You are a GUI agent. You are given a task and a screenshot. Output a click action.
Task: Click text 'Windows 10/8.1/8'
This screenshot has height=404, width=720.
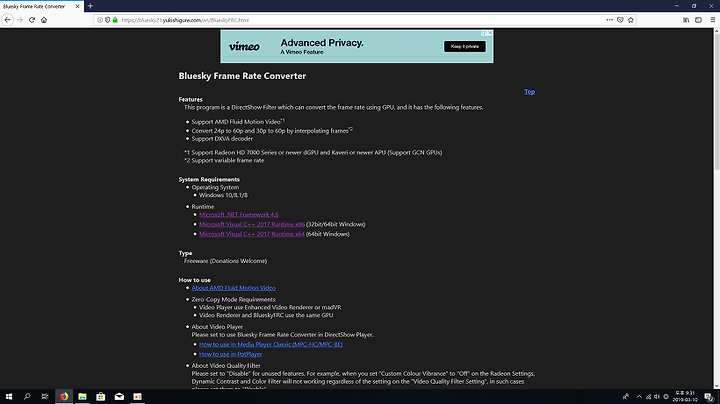223,195
